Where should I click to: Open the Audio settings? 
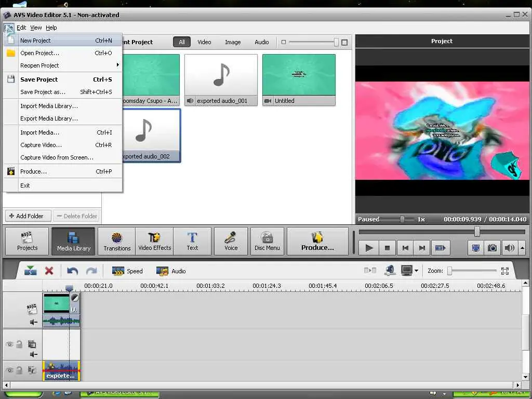pos(170,271)
